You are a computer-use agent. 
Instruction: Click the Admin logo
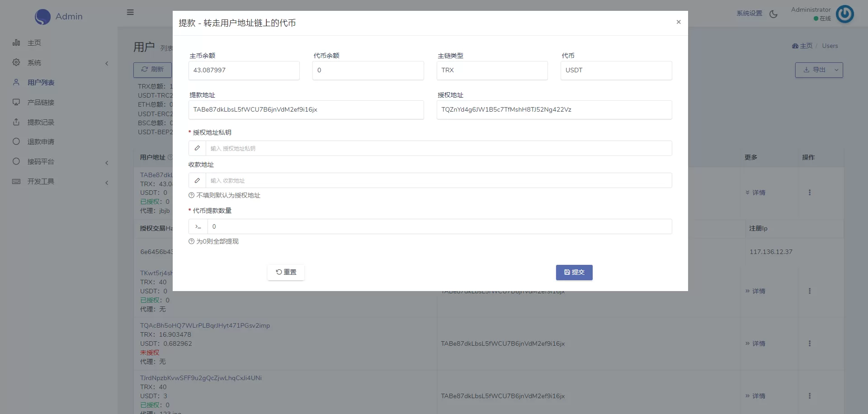pos(59,17)
